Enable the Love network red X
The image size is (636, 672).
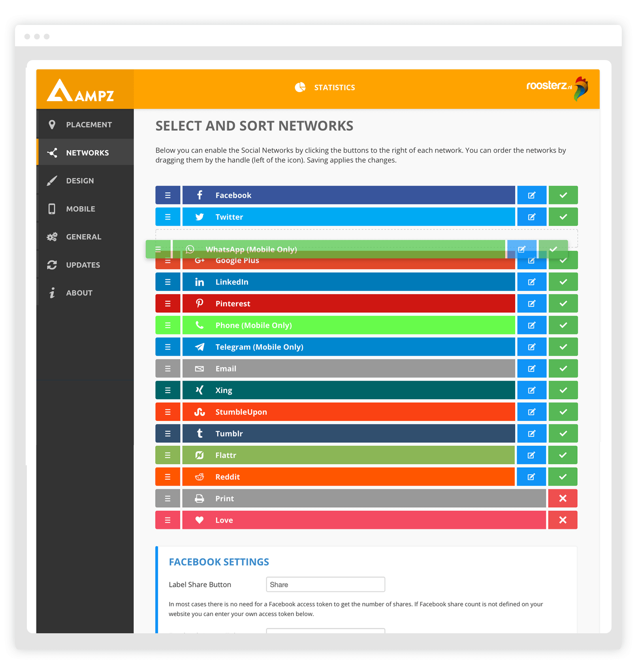(563, 520)
